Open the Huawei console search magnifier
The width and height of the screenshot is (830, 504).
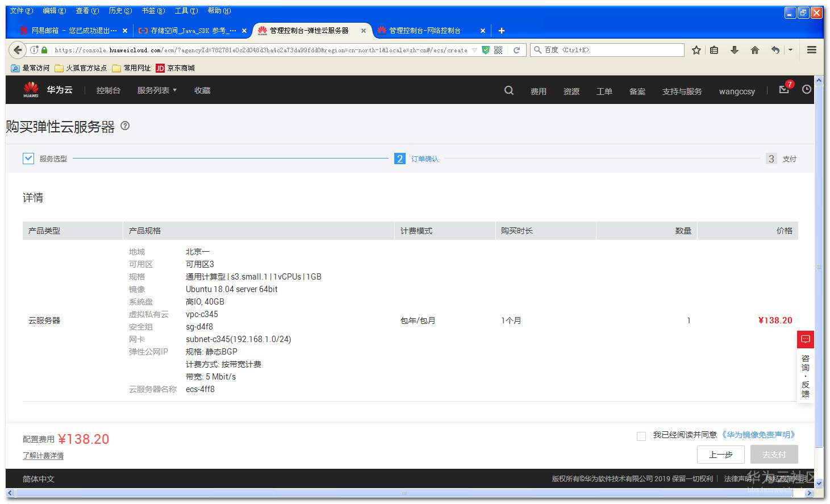pyautogui.click(x=509, y=90)
